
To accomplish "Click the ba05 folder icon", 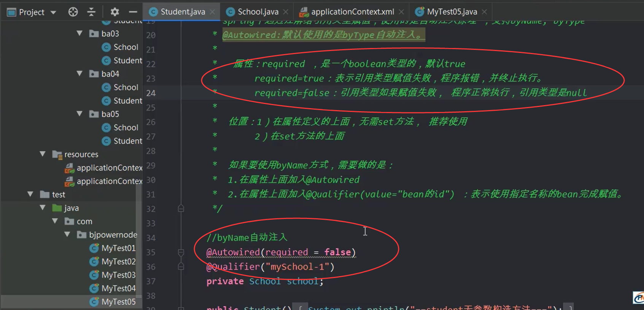I will (x=94, y=114).
